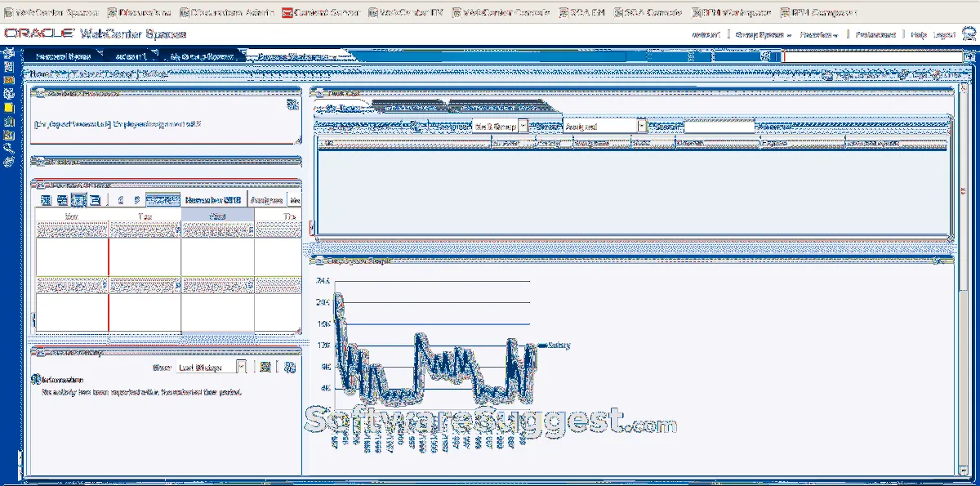Image resolution: width=980 pixels, height=486 pixels.
Task: Select the Mon column header
Action: point(72,216)
